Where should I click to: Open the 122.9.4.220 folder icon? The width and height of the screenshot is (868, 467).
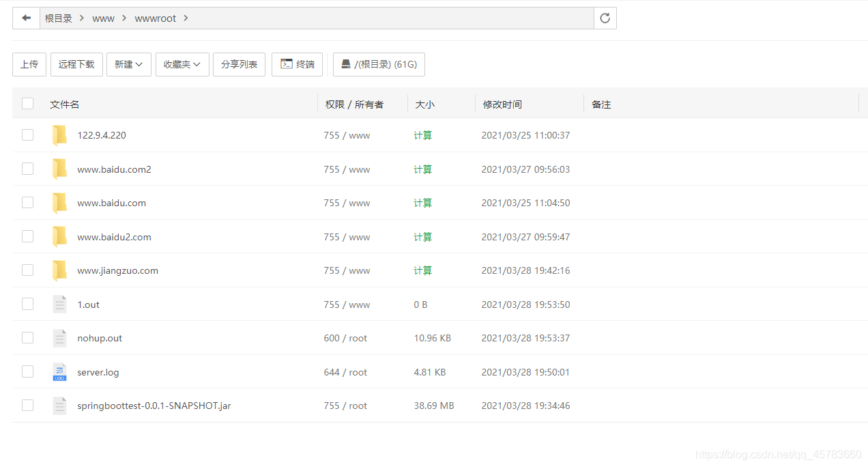click(59, 135)
